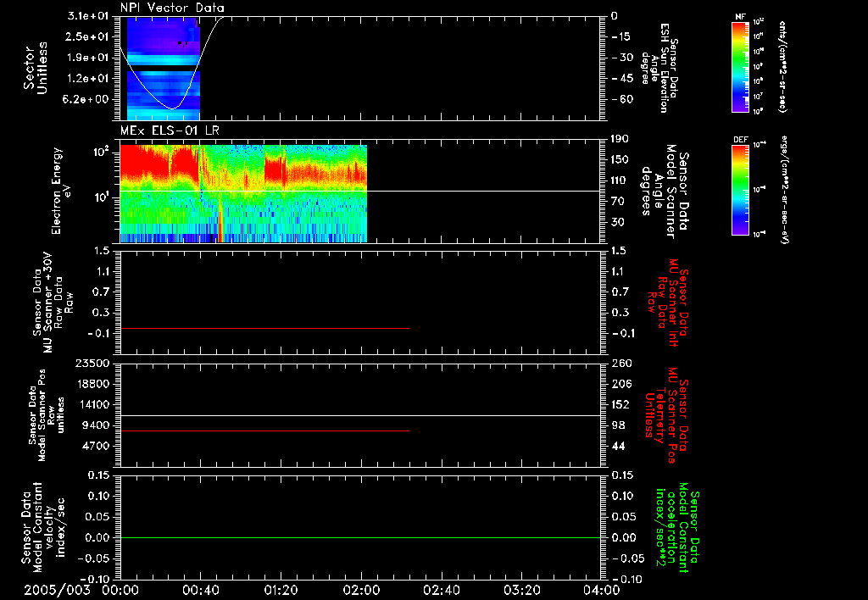Click the '9400' scanner position tick value
The height and width of the screenshot is (600, 868).
pos(95,425)
